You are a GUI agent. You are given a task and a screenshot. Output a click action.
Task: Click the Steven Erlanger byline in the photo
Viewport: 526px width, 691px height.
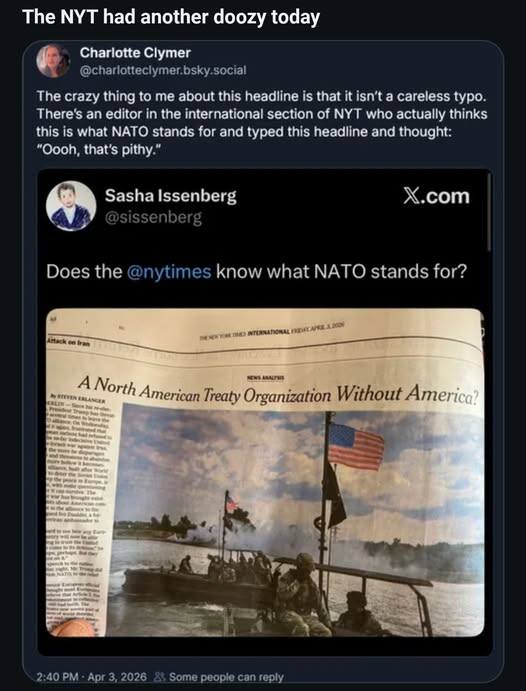point(78,400)
